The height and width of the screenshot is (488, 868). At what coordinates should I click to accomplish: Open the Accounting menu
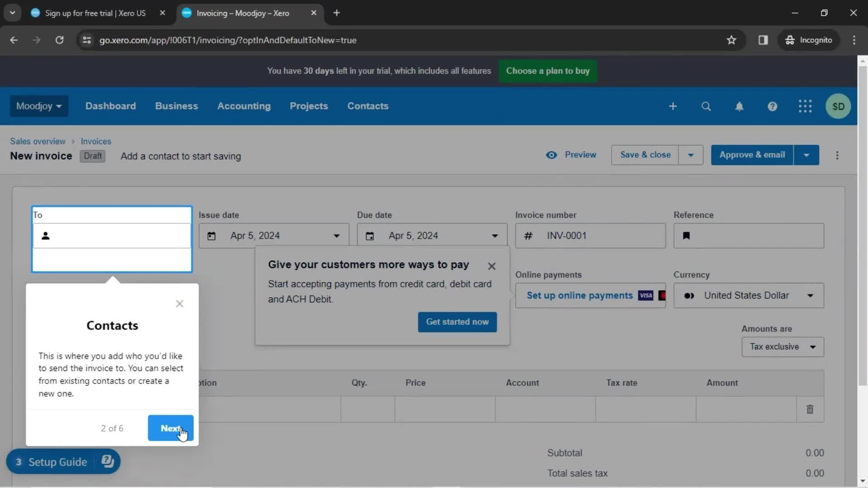pyautogui.click(x=244, y=106)
